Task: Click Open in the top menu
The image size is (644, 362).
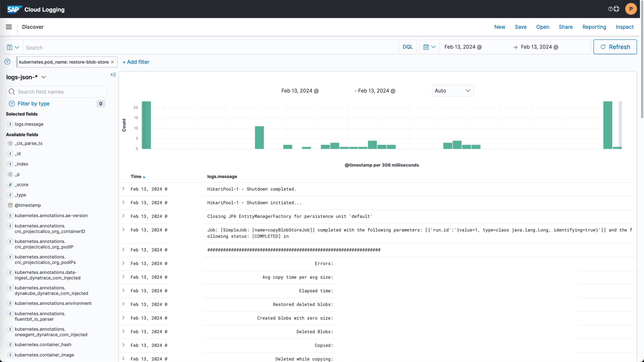Action: point(542,27)
